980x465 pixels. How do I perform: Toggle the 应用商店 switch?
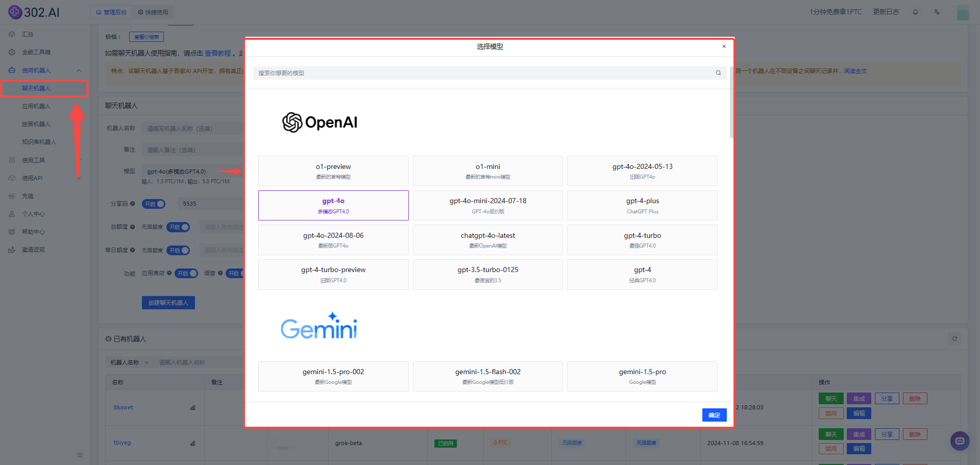coord(186,273)
